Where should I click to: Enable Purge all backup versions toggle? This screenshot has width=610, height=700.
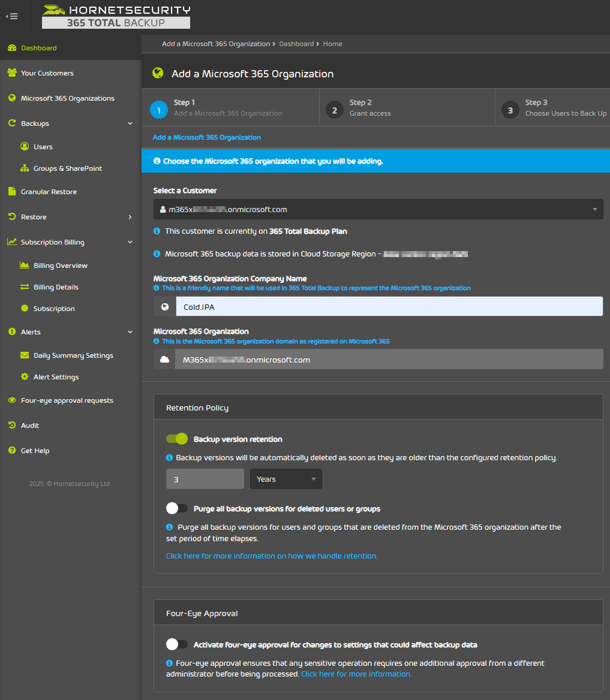tap(177, 508)
